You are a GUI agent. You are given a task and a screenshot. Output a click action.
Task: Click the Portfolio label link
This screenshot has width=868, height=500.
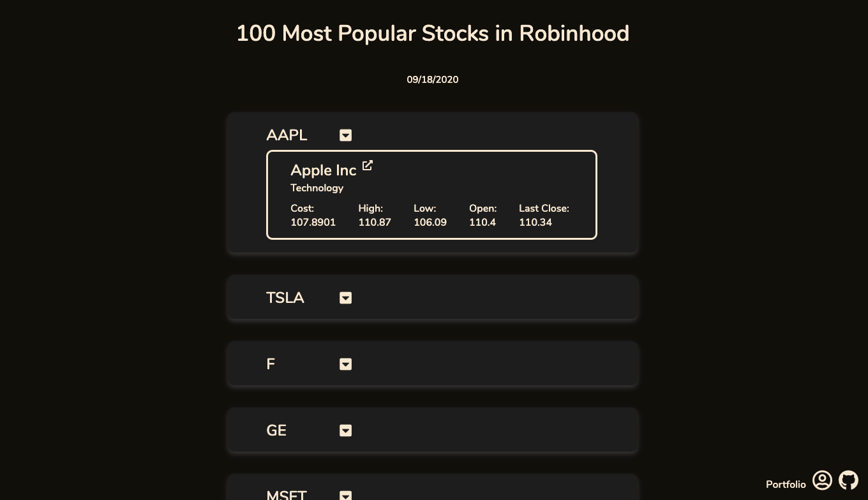[786, 485]
